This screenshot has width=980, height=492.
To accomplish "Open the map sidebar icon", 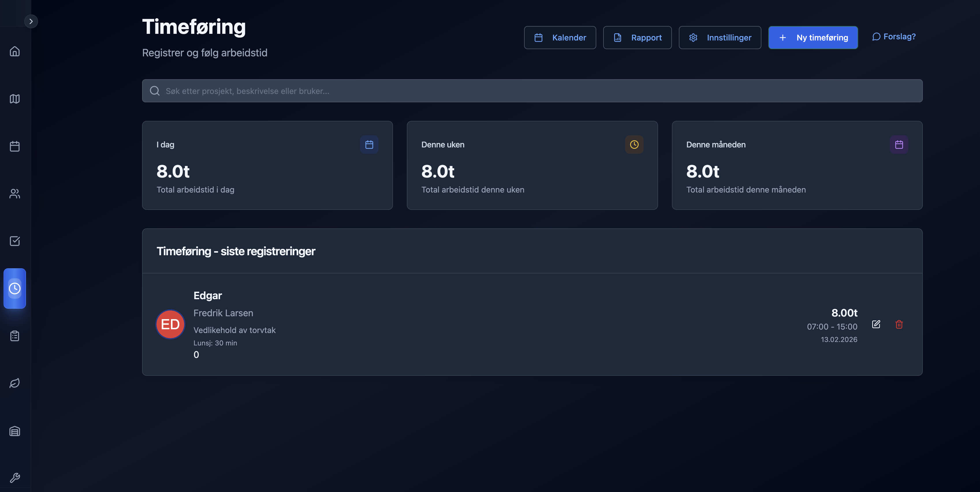I will tap(14, 99).
